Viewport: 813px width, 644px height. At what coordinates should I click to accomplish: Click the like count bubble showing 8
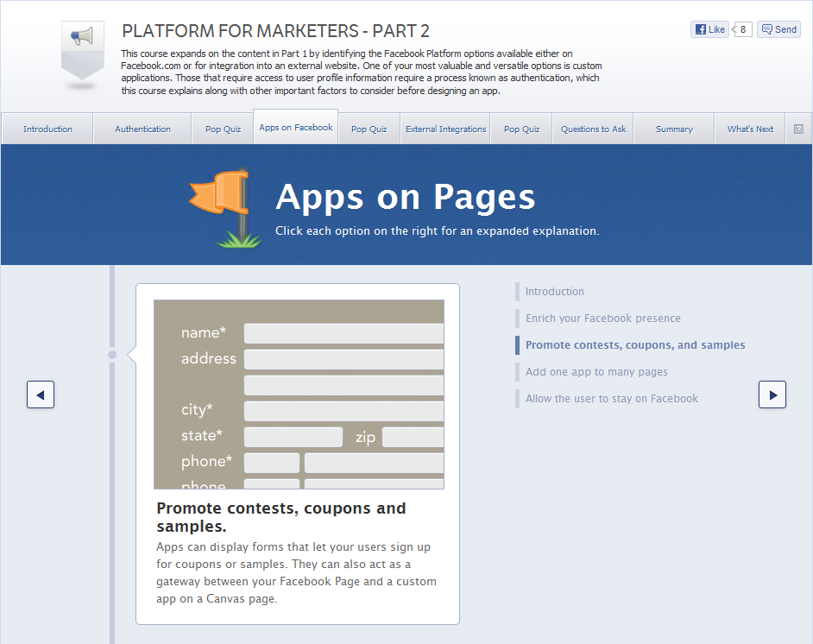click(742, 29)
